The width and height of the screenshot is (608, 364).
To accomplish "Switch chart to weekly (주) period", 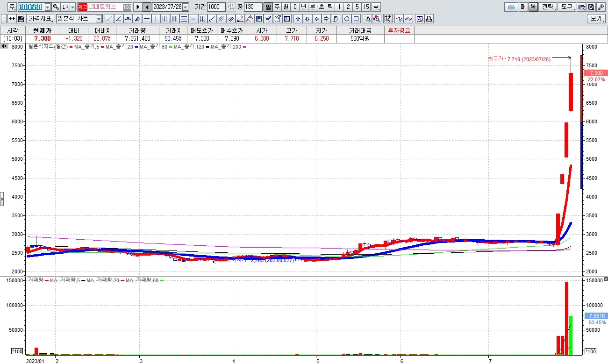I will click(277, 7).
